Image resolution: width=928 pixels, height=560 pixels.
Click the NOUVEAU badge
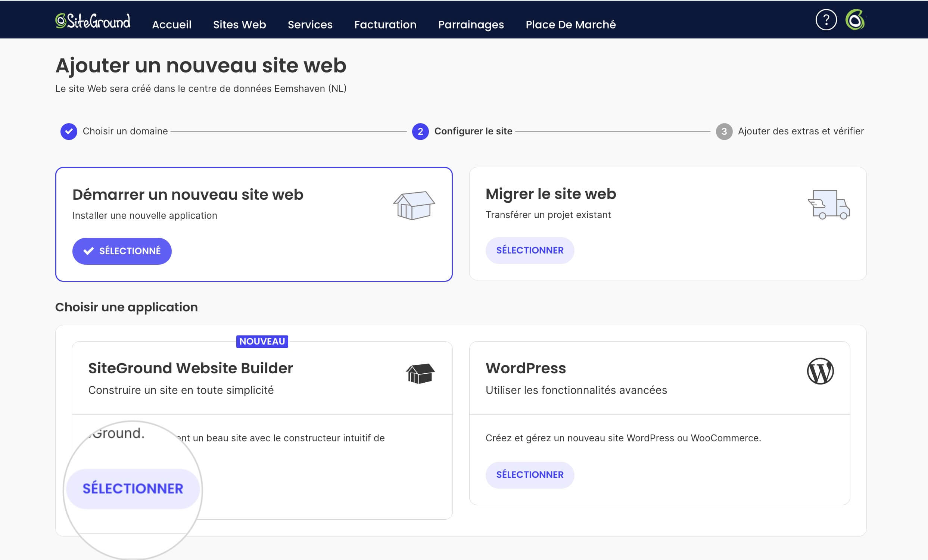262,342
